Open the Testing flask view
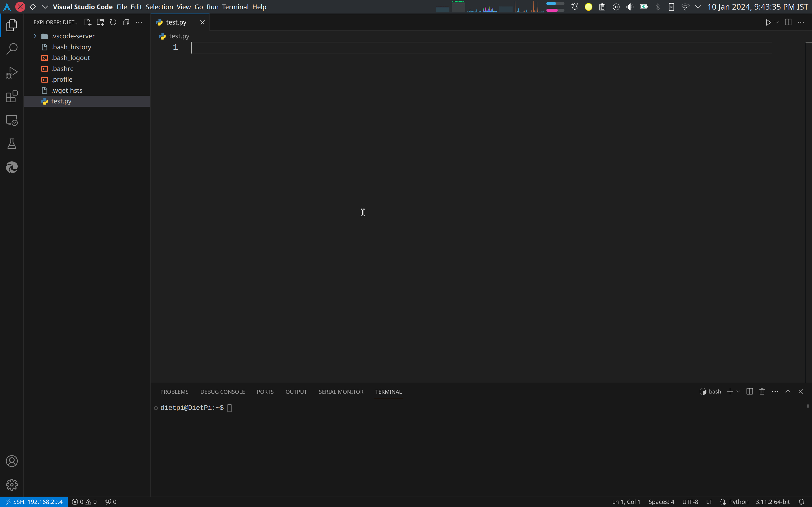Image resolution: width=812 pixels, height=507 pixels. (x=12, y=144)
